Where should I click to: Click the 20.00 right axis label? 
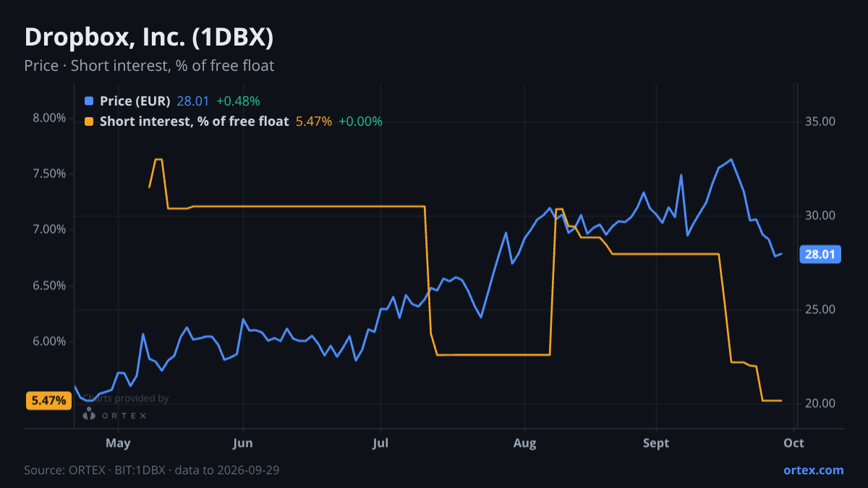coord(820,403)
